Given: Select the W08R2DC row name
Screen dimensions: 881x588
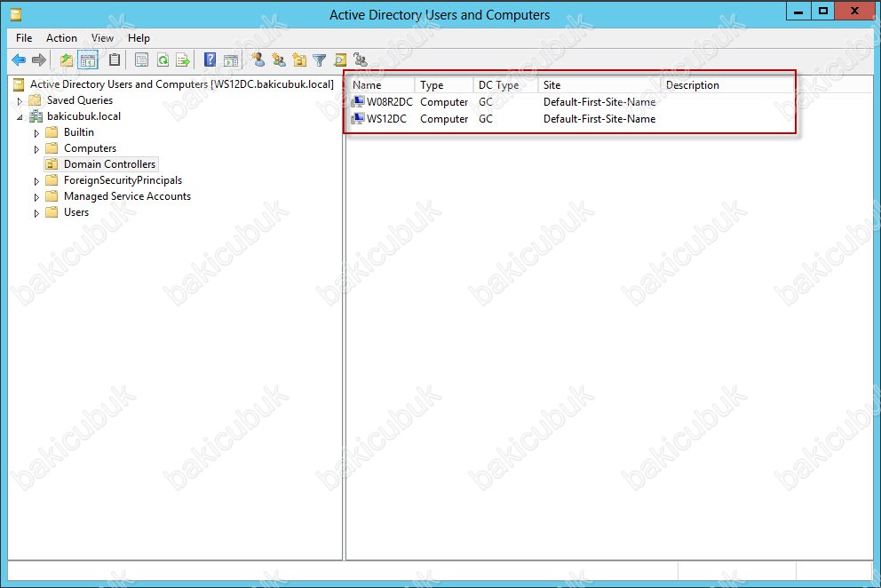Looking at the screenshot, I should point(389,102).
